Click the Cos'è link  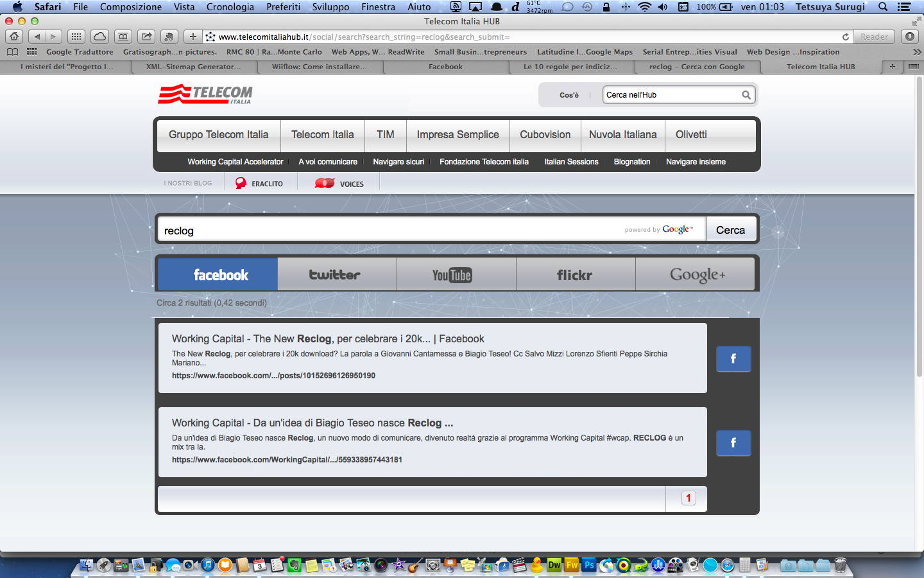pos(569,95)
